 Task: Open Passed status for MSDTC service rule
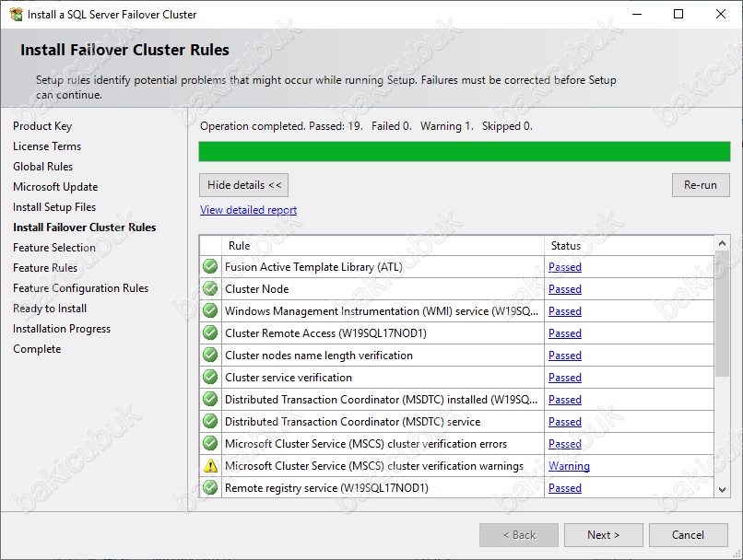[565, 421]
